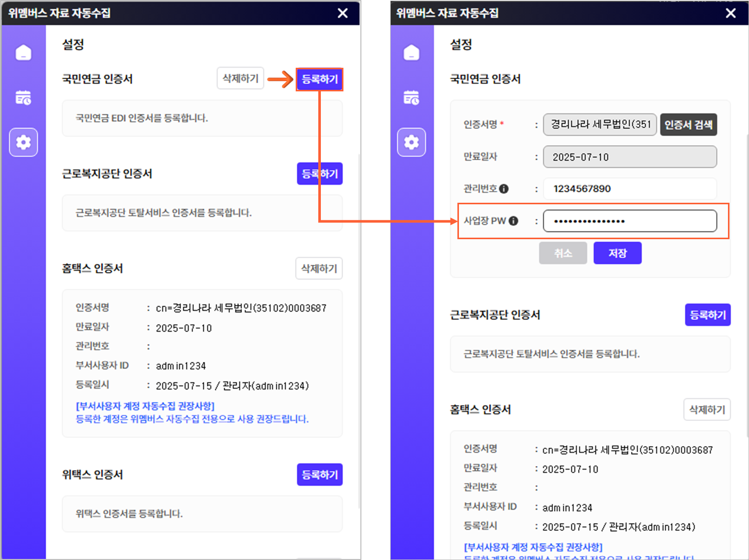Click the right window's vertical scrollbar
Viewport: 749px width, 560px height.
[x=747, y=285]
